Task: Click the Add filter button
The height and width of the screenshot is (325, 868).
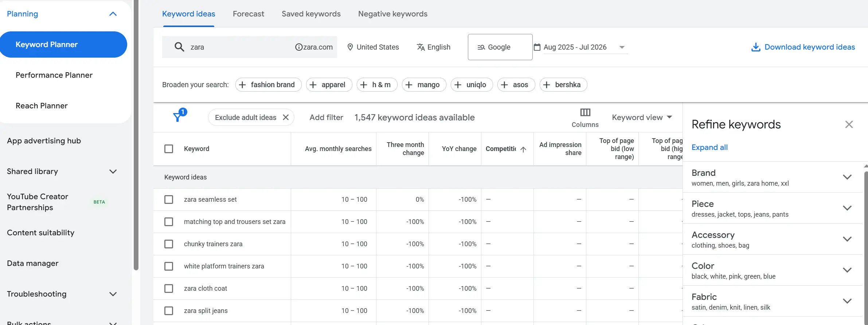Action: (327, 117)
